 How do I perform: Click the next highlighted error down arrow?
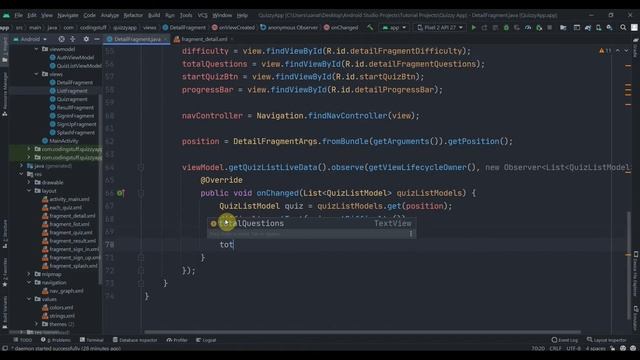point(626,51)
